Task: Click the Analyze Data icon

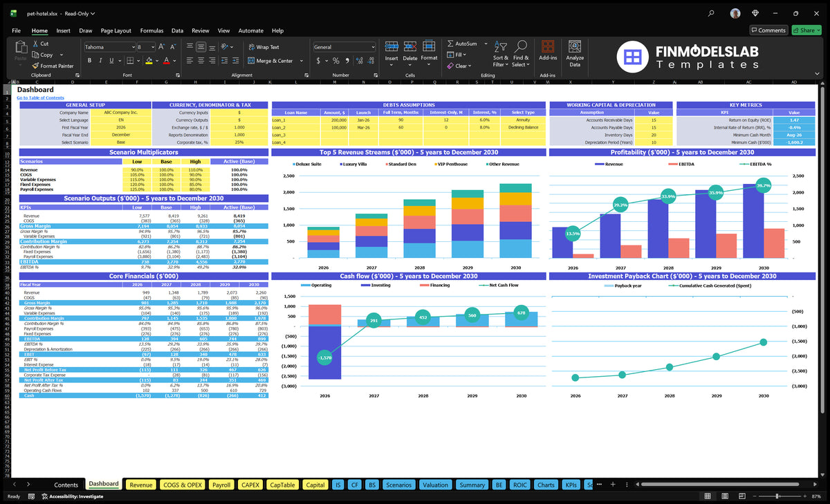Action: tap(575, 46)
